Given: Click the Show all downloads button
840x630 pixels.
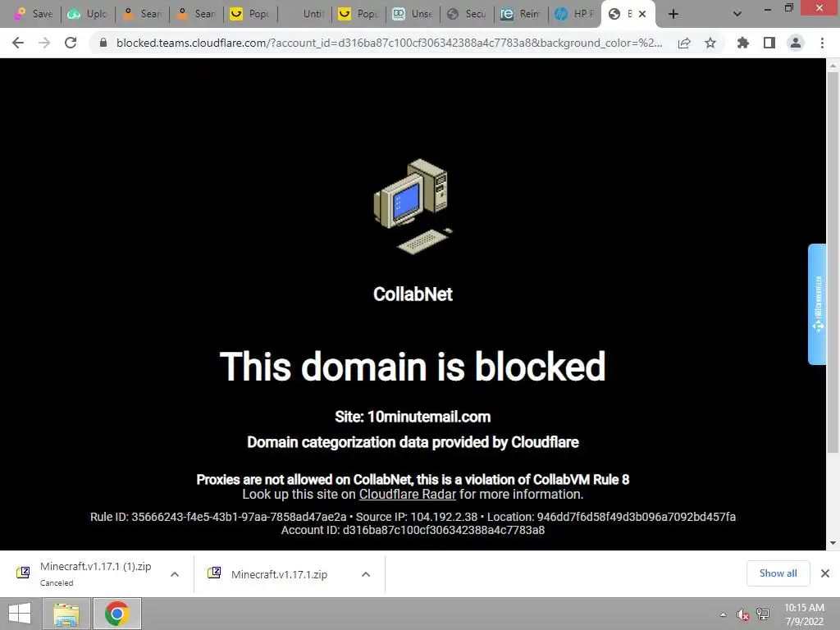Looking at the screenshot, I should 778,573.
